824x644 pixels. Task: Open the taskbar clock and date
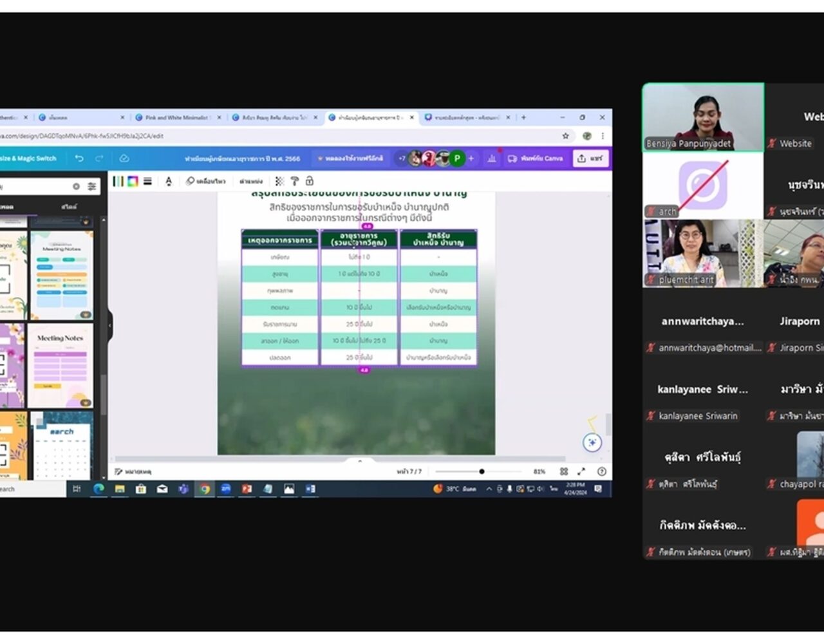point(575,488)
